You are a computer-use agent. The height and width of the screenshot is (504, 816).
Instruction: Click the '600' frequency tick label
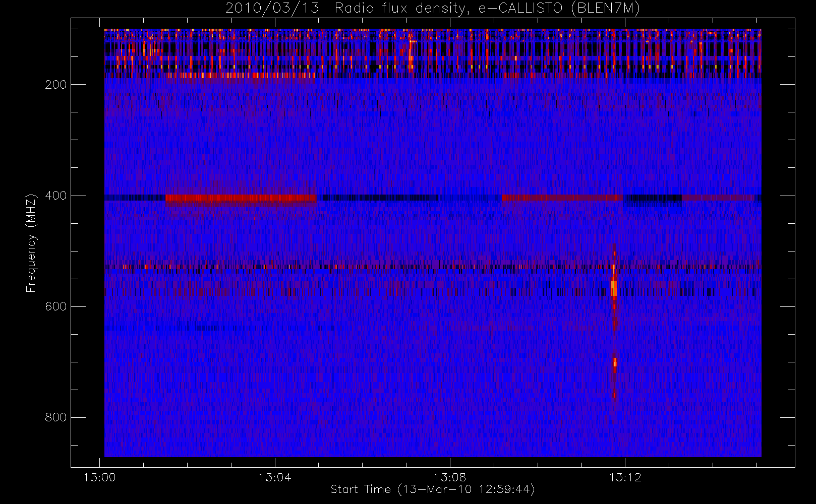[56, 306]
